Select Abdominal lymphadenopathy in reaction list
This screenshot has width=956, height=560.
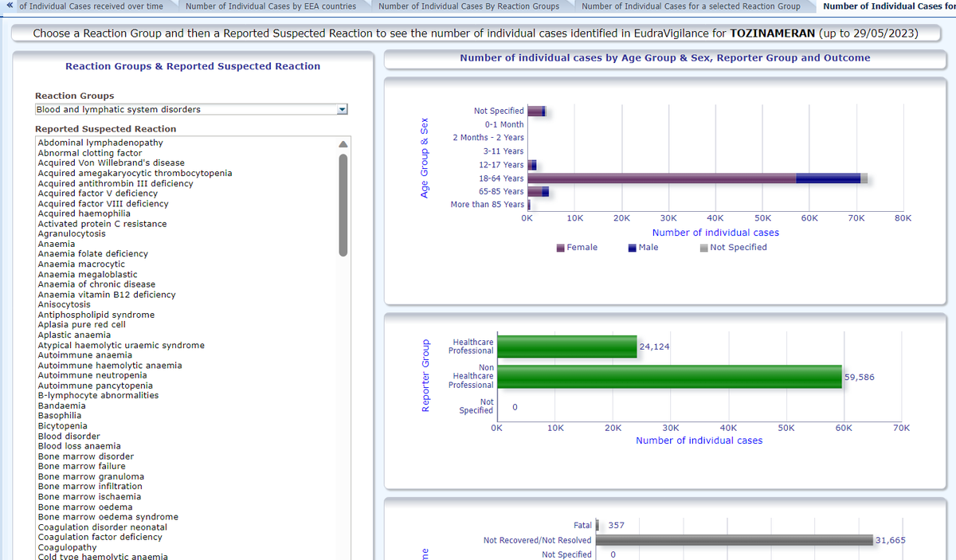100,143
